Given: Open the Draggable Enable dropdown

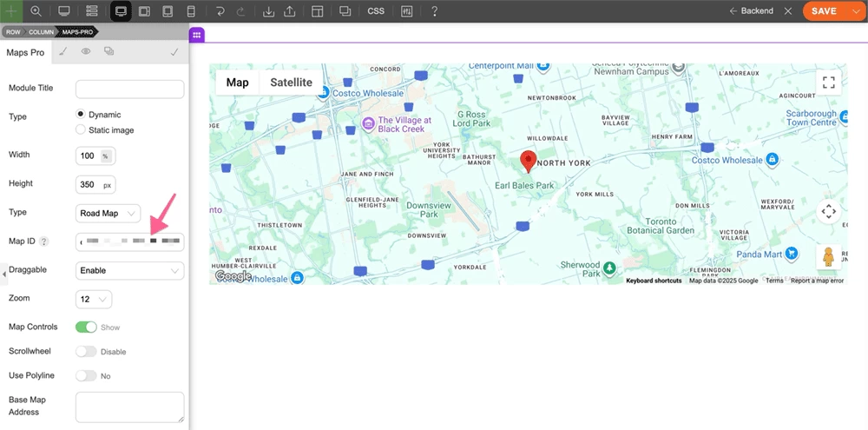Looking at the screenshot, I should [129, 270].
